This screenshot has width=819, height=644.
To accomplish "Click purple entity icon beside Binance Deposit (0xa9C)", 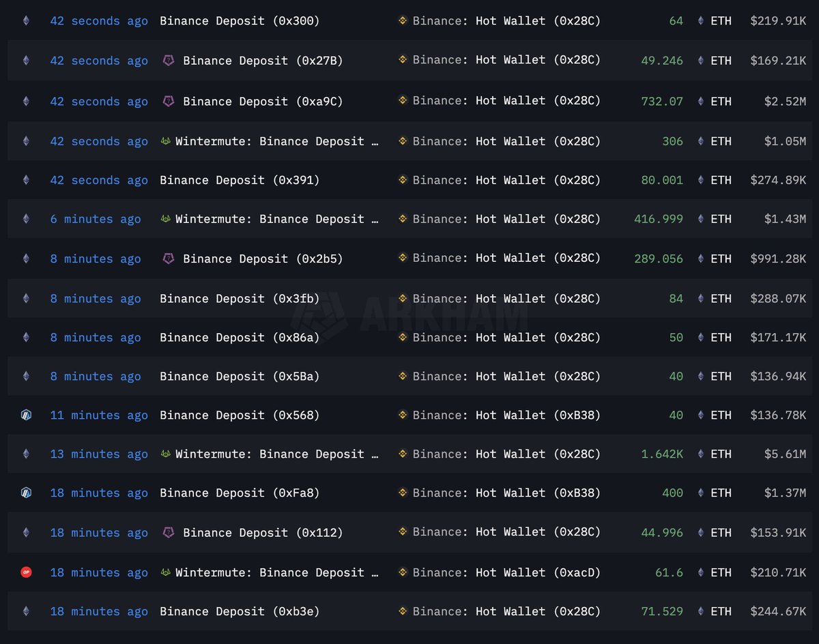I will tap(169, 101).
